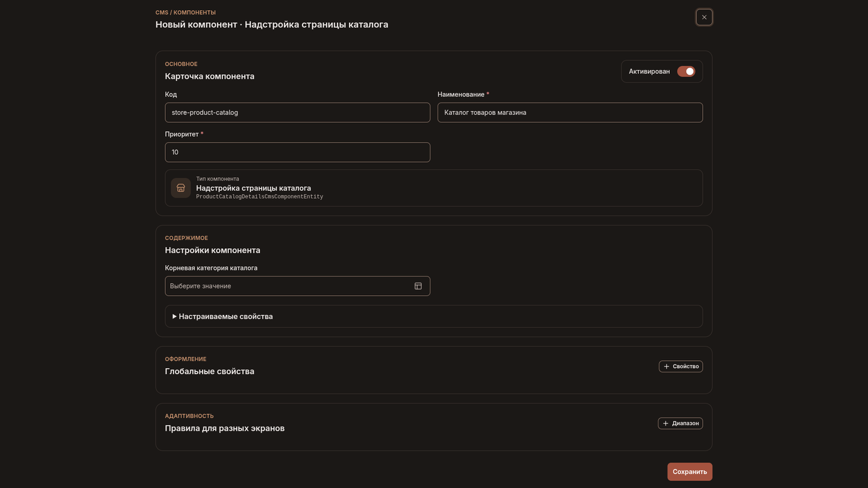This screenshot has height=488, width=868.
Task: Open the Корневая категория каталога selector
Action: [297, 286]
